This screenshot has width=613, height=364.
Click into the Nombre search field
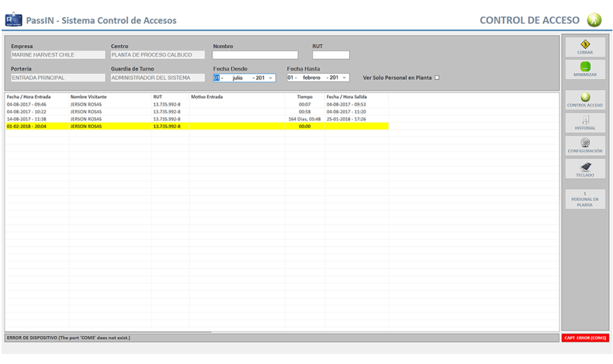pyautogui.click(x=255, y=55)
